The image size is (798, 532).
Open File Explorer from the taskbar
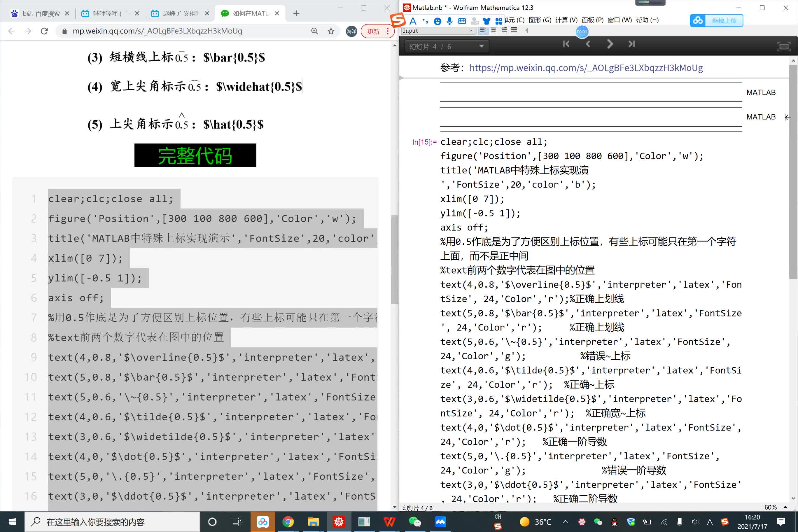point(313,522)
